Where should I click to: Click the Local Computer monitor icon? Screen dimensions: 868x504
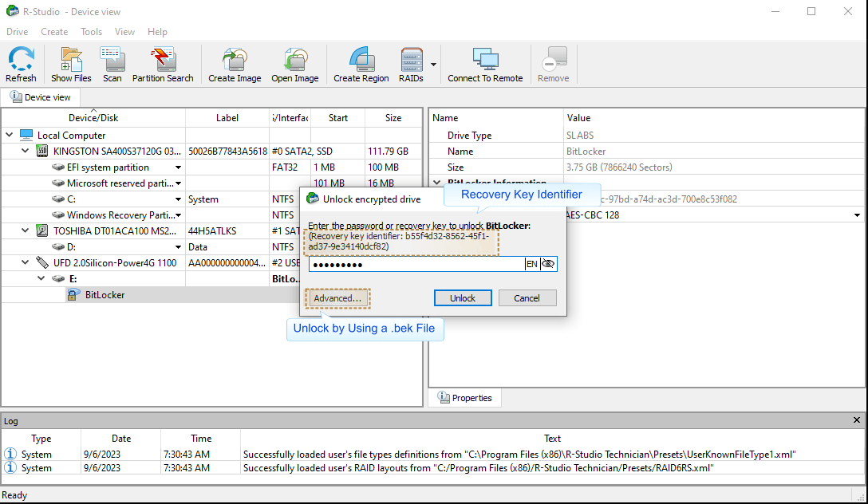pyautogui.click(x=26, y=135)
